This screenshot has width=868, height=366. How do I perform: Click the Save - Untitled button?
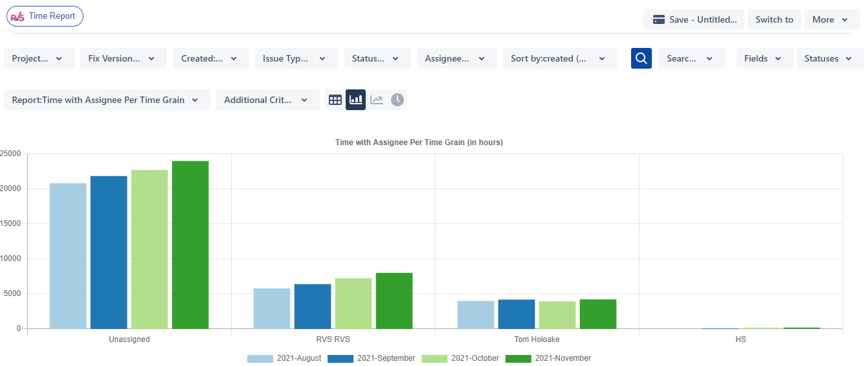[694, 19]
